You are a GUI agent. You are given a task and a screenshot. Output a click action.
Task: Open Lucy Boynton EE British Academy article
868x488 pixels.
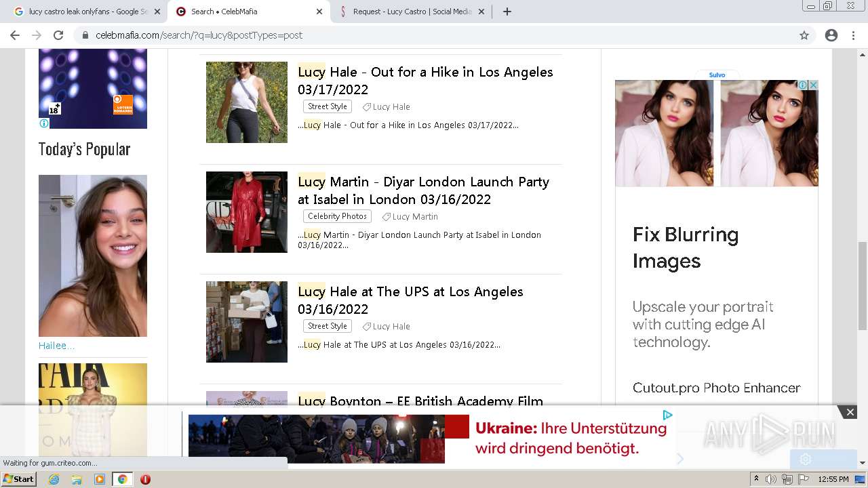click(420, 401)
